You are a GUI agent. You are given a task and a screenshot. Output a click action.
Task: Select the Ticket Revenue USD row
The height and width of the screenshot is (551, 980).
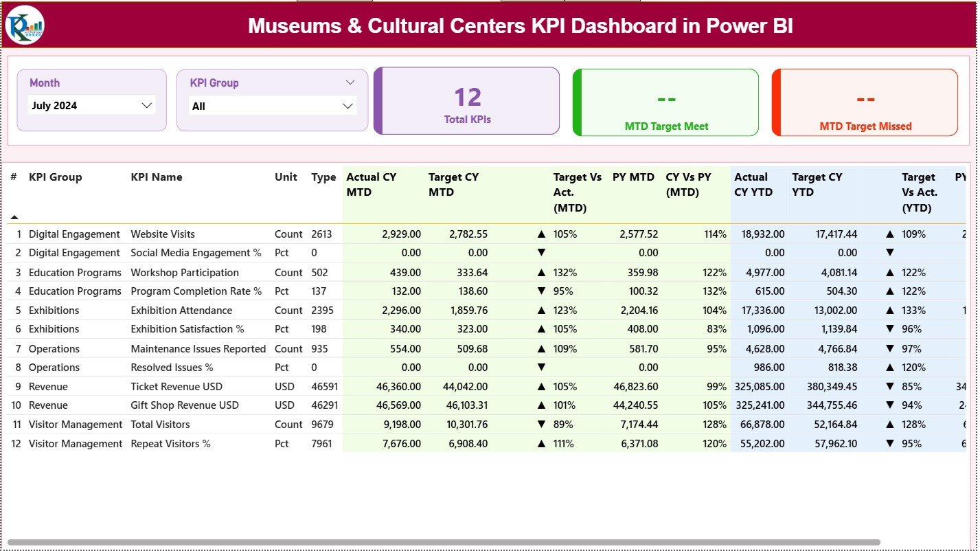pos(177,386)
